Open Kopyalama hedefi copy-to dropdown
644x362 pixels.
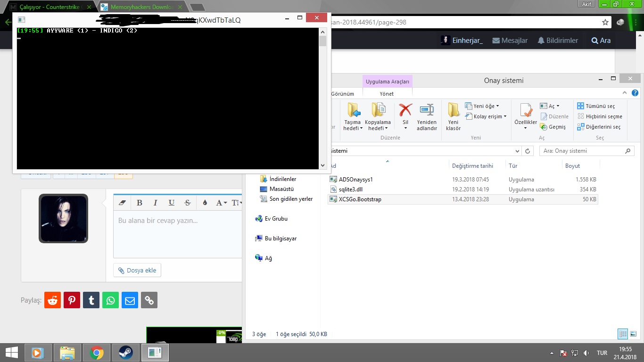[378, 117]
